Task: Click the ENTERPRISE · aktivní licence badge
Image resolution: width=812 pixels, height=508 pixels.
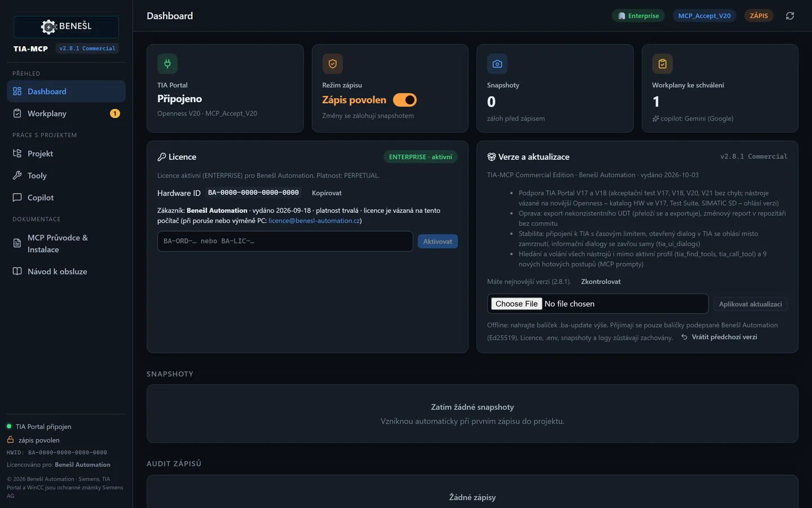Action: (421, 157)
